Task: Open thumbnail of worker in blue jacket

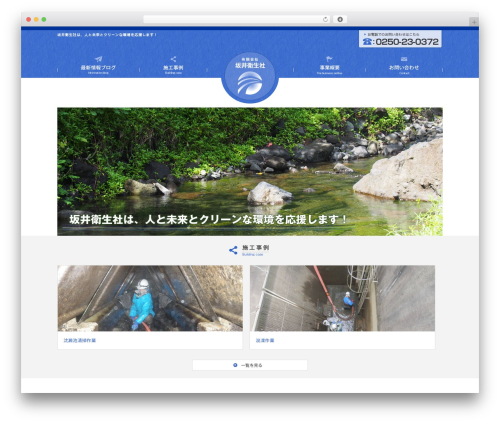Action: pos(150,298)
